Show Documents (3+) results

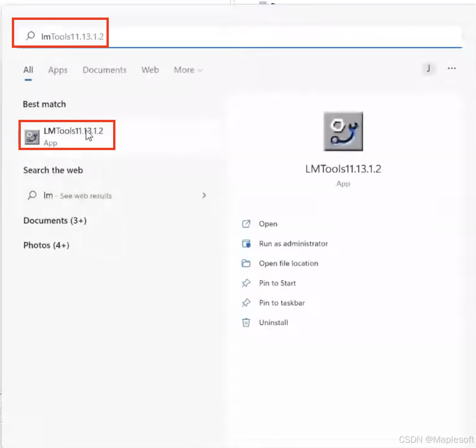[55, 221]
